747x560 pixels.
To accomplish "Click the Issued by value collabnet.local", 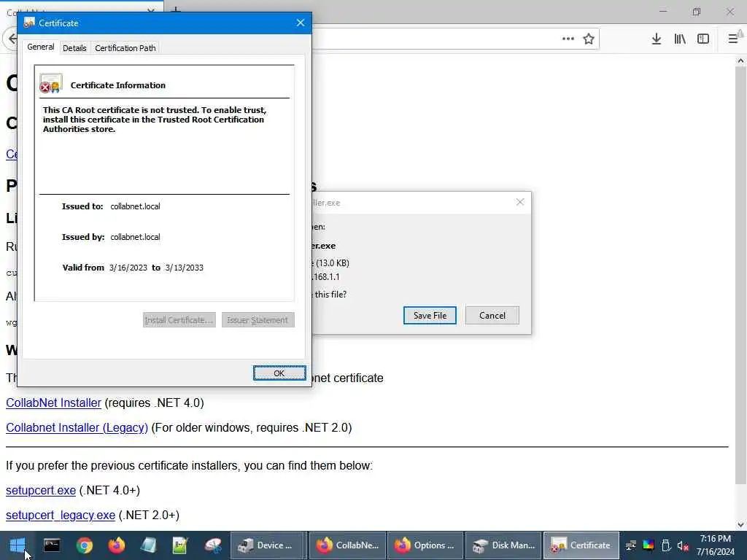I will point(135,237).
